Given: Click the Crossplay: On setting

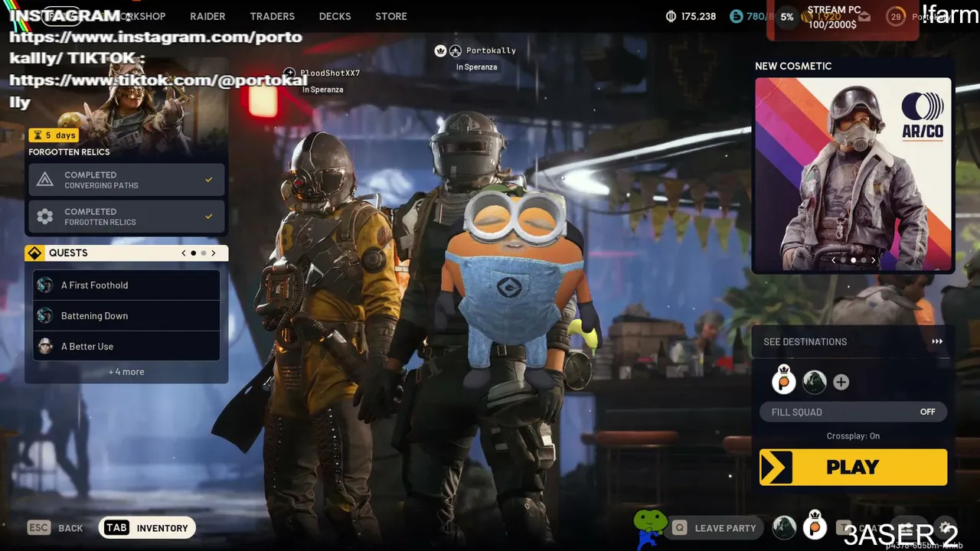Looking at the screenshot, I should [853, 436].
